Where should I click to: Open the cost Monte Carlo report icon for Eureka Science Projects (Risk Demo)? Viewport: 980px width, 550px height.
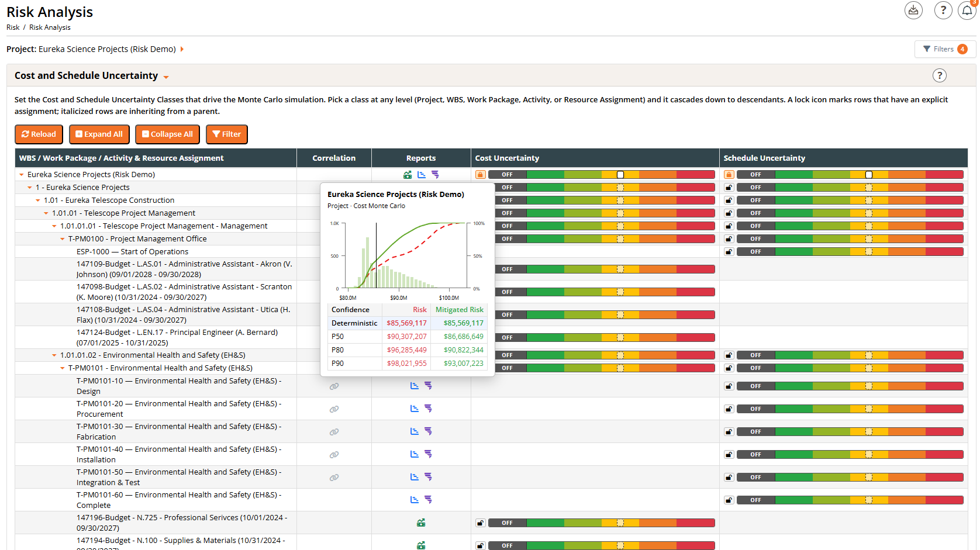point(408,175)
